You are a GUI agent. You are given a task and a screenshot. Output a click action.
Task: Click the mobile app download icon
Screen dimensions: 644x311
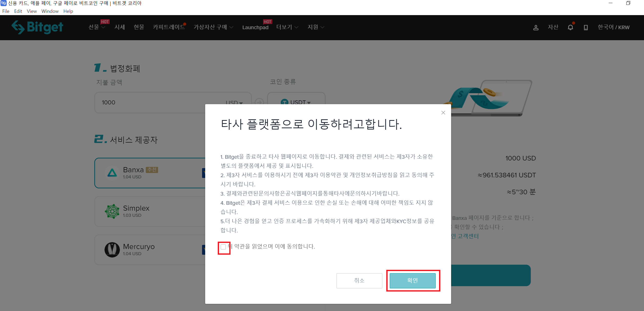coord(586,27)
